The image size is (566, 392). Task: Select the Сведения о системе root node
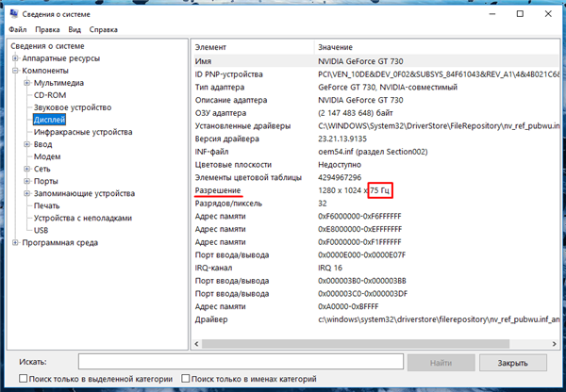pos(47,46)
